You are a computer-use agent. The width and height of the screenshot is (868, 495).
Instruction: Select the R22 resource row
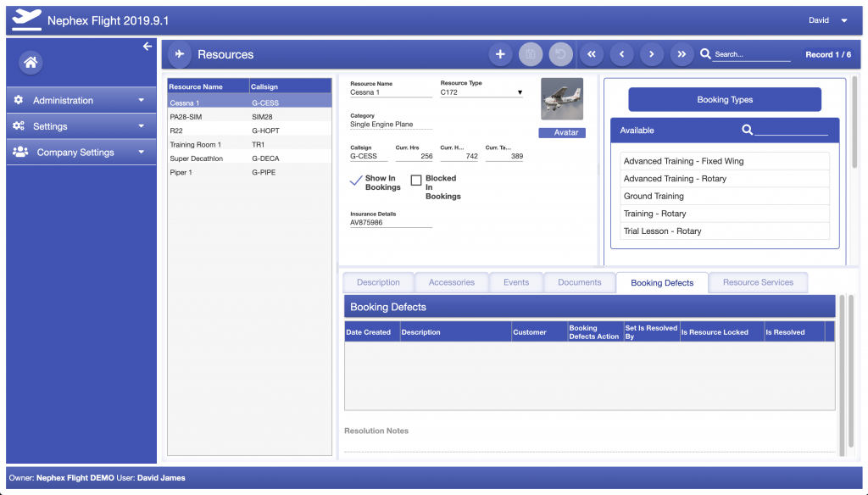coord(250,131)
